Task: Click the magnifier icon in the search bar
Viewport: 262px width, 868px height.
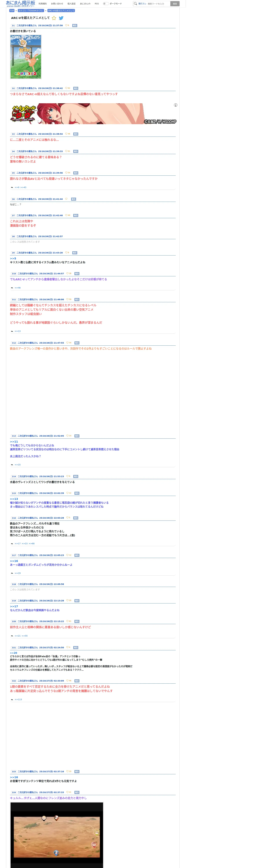Action: [135, 4]
